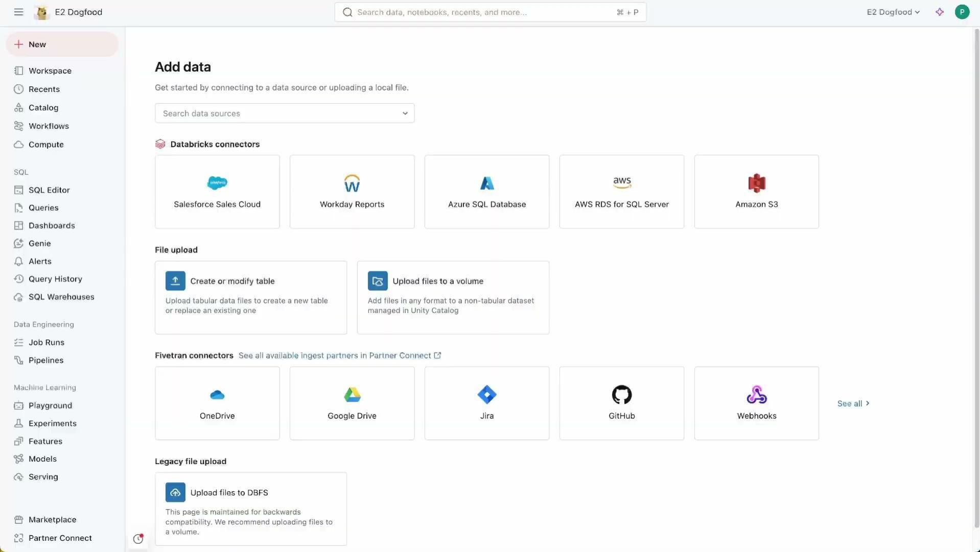Image resolution: width=980 pixels, height=552 pixels.
Task: Click the E2 Dogfood doge logo
Action: pos(42,12)
